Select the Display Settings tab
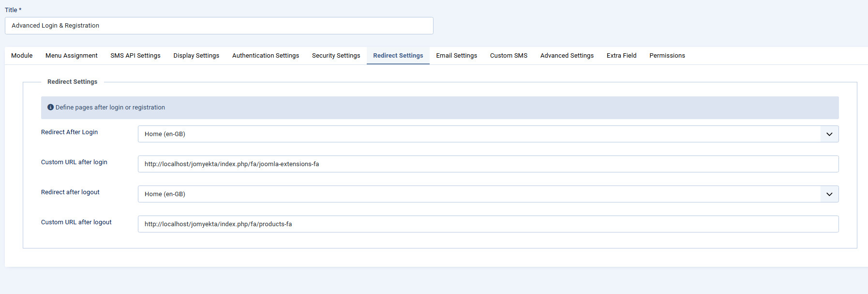The image size is (868, 294). tap(196, 56)
